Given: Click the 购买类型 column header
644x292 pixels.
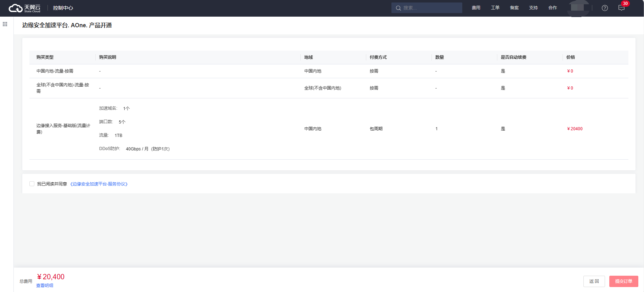Looking at the screenshot, I should 45,57.
